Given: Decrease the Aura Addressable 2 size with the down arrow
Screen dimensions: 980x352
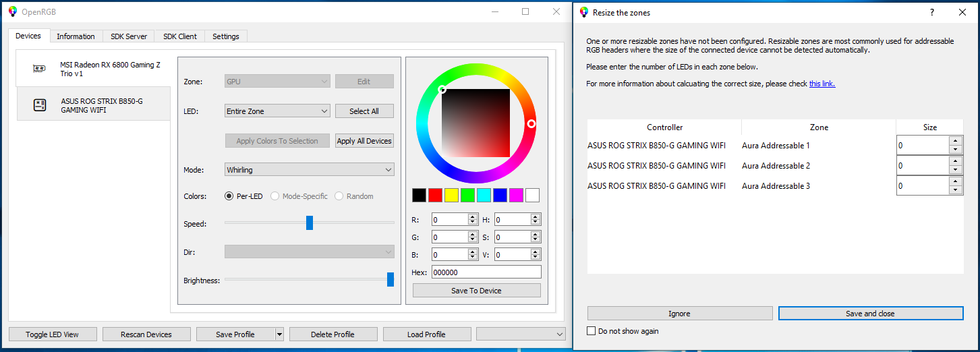Looking at the screenshot, I should point(955,170).
